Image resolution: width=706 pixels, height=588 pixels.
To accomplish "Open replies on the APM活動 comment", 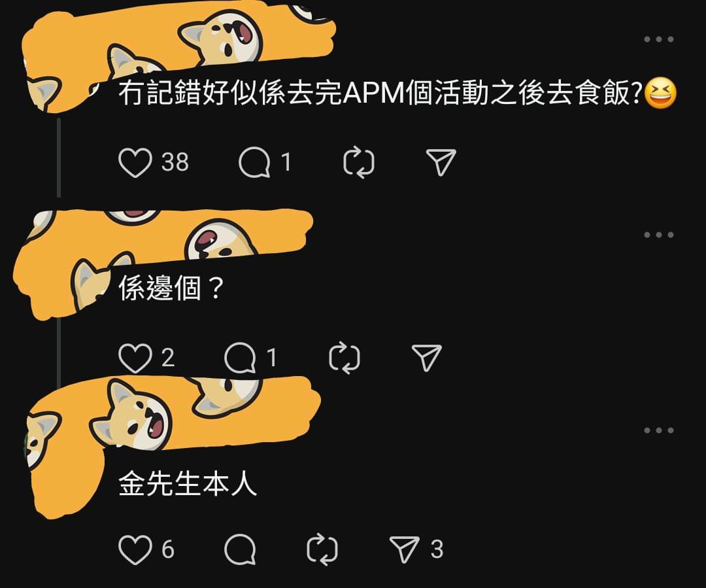I will [x=254, y=162].
